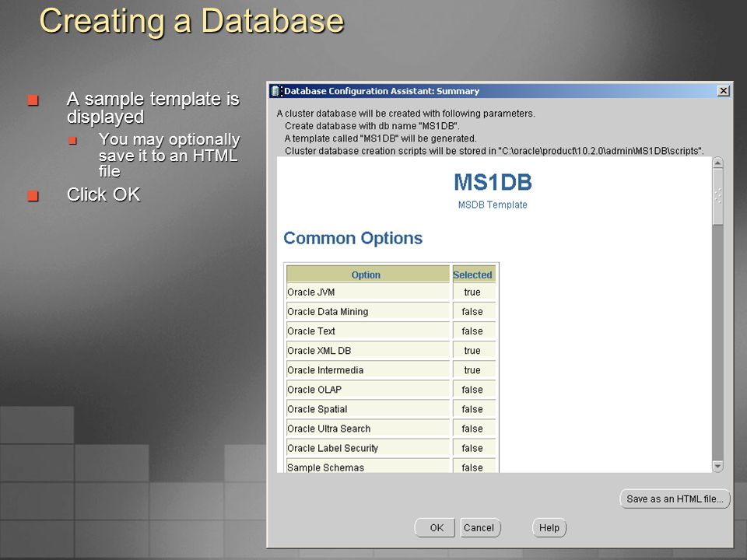Viewport: 747px width, 560px height.
Task: Open Help for the Summary dialog
Action: pyautogui.click(x=549, y=527)
